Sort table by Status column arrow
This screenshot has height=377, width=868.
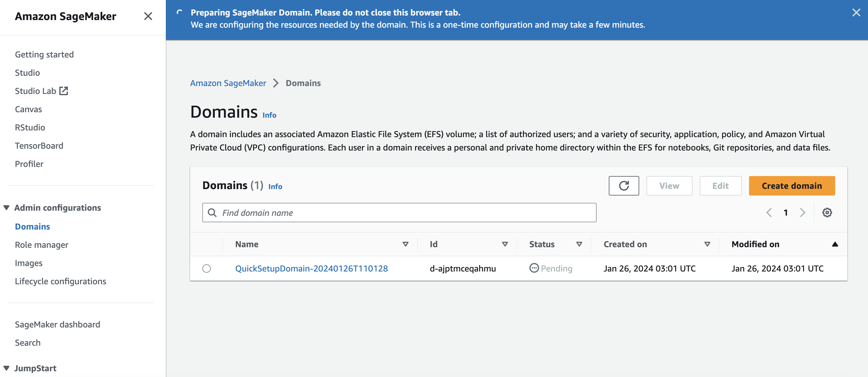[579, 244]
